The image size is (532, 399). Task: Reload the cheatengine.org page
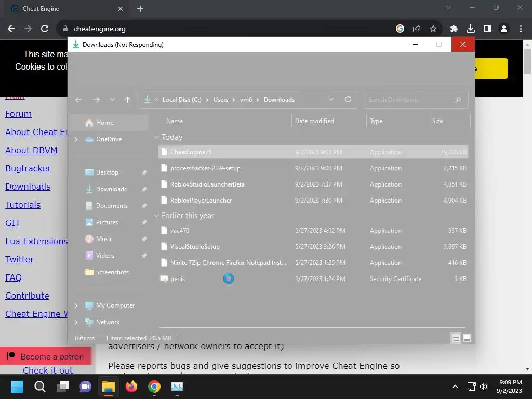tap(45, 29)
